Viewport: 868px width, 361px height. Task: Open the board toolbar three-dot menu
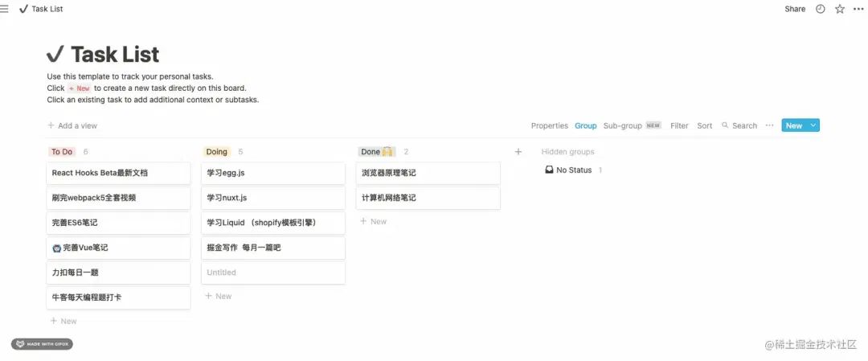[x=769, y=125]
